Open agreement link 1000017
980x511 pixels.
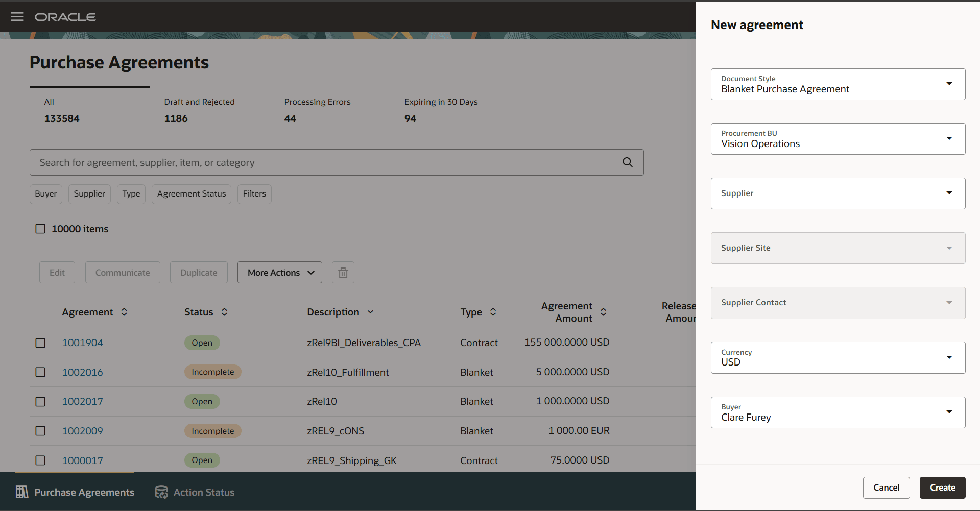click(83, 460)
